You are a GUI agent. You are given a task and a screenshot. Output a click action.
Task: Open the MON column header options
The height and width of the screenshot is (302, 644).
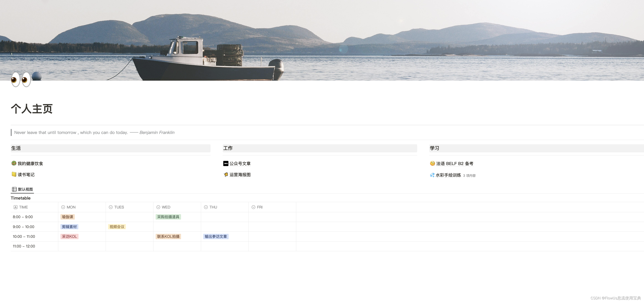(71, 207)
